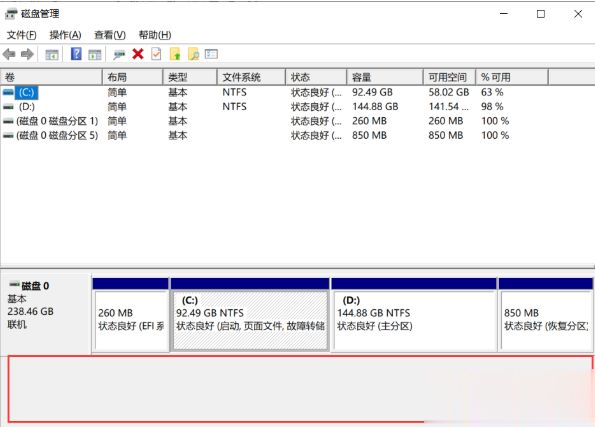The width and height of the screenshot is (595, 427).
Task: Maximize the Disk Management window
Action: click(x=541, y=14)
